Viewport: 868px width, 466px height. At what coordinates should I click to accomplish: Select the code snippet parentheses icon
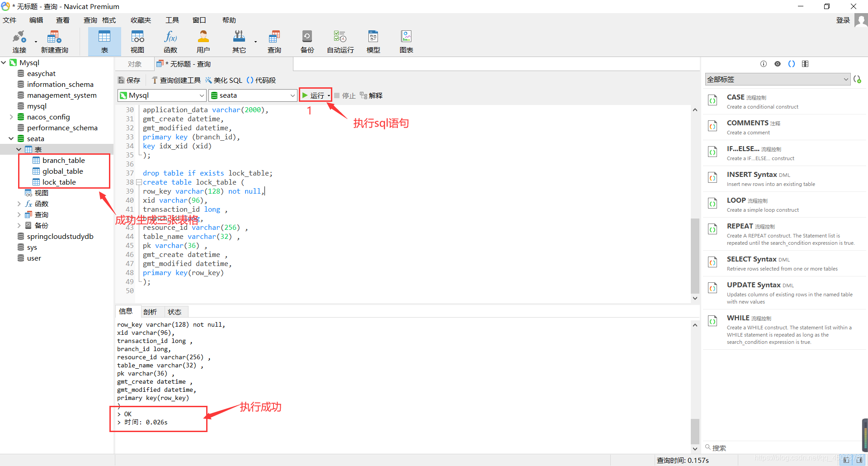pyautogui.click(x=792, y=64)
